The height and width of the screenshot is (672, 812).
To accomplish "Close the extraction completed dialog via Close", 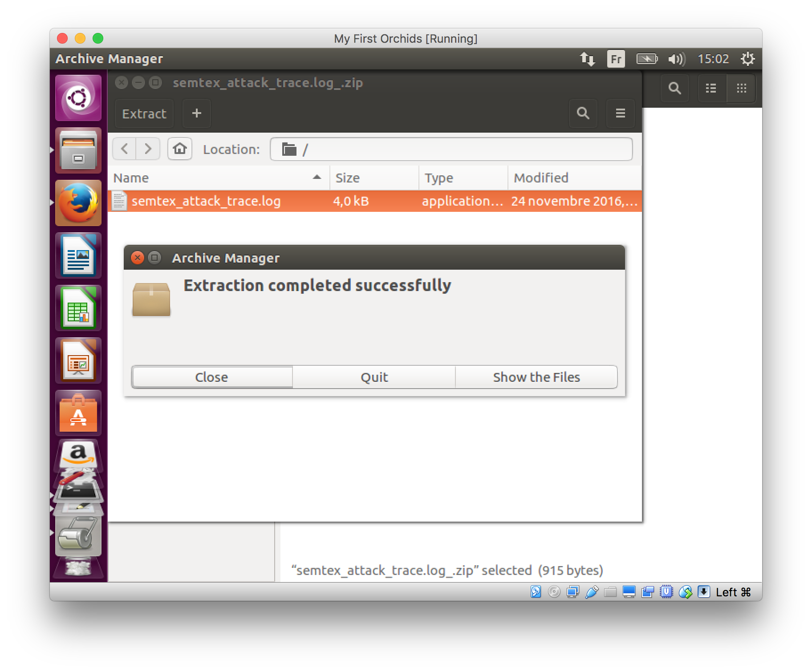I will [212, 377].
